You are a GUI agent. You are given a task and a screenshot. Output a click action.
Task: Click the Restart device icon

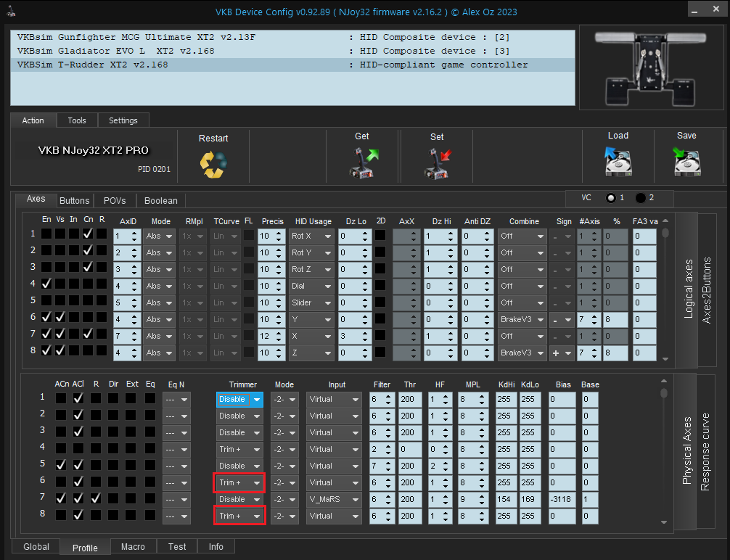tap(213, 165)
